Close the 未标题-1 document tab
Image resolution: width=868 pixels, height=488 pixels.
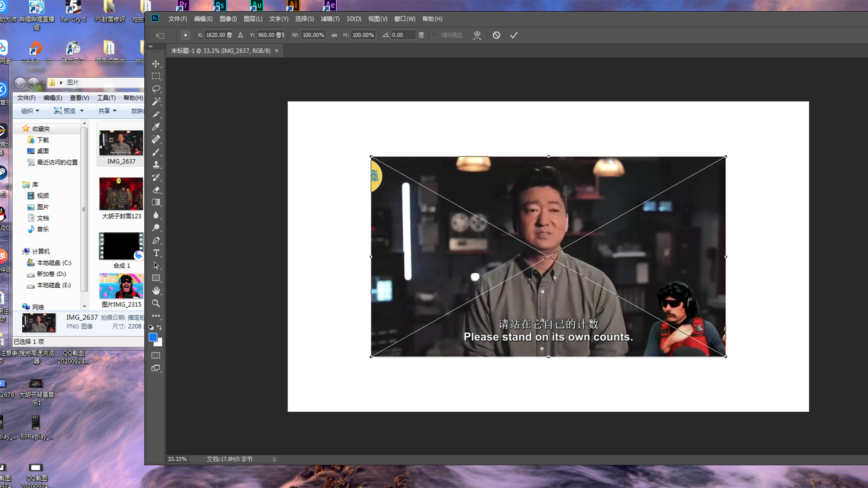277,51
